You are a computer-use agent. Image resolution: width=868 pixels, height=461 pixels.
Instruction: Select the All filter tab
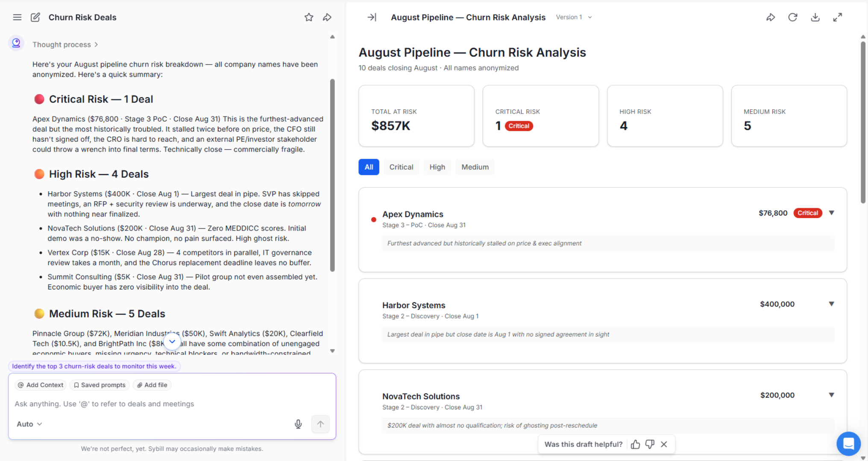click(369, 167)
